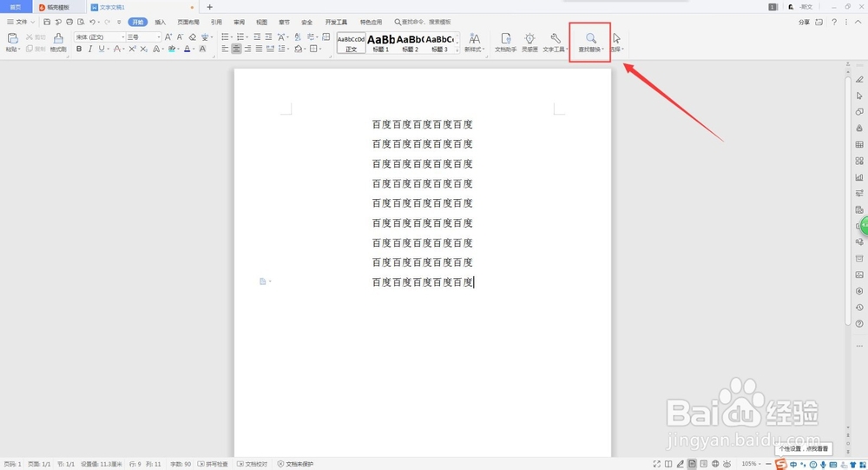Apply the 标题 2 heading style
Image resolution: width=868 pixels, height=470 pixels.
point(411,43)
